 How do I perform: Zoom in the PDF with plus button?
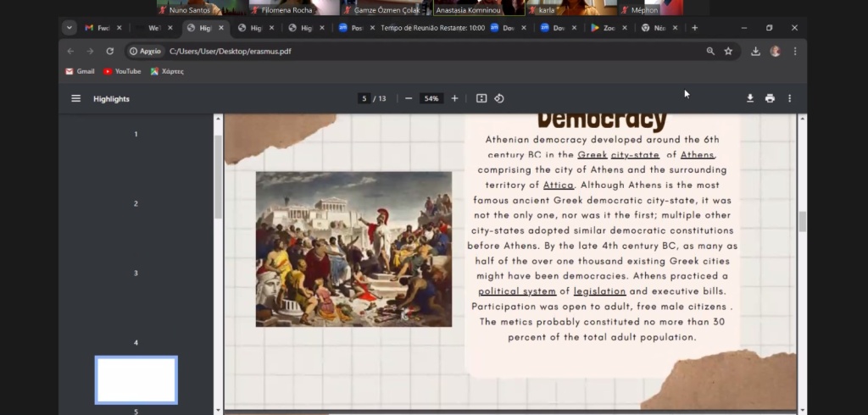tap(454, 98)
